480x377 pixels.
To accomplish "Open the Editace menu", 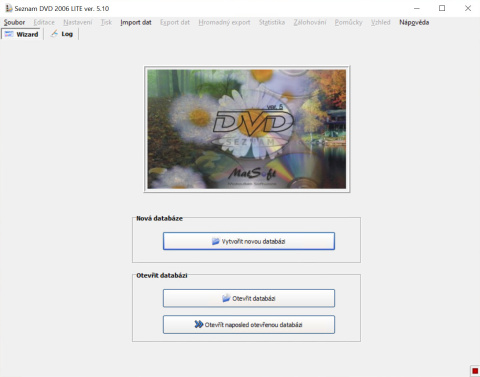I will click(x=44, y=22).
